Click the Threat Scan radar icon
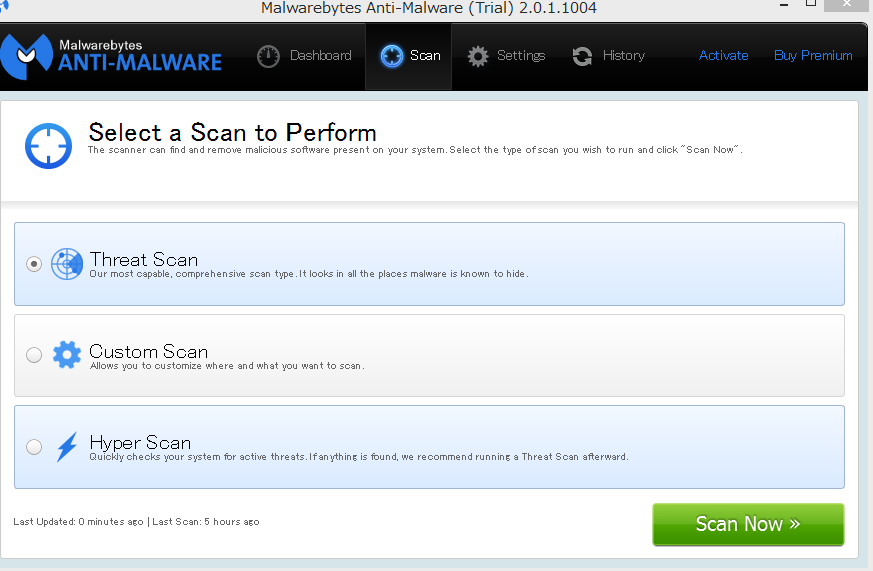 [x=67, y=264]
